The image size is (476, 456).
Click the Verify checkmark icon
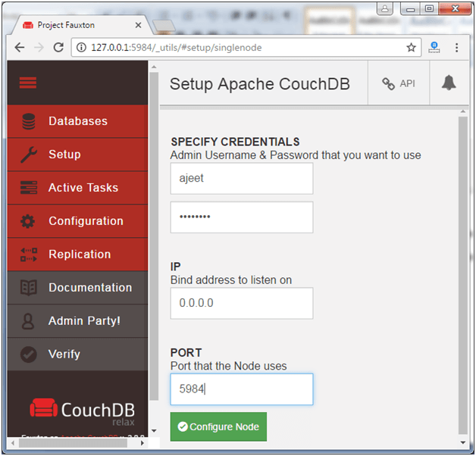[x=29, y=354]
